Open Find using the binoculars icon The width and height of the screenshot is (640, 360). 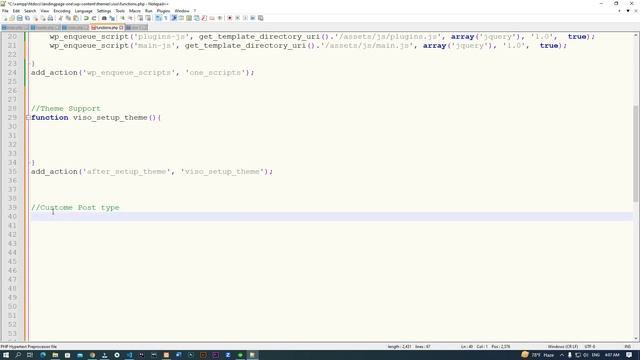(104, 18)
